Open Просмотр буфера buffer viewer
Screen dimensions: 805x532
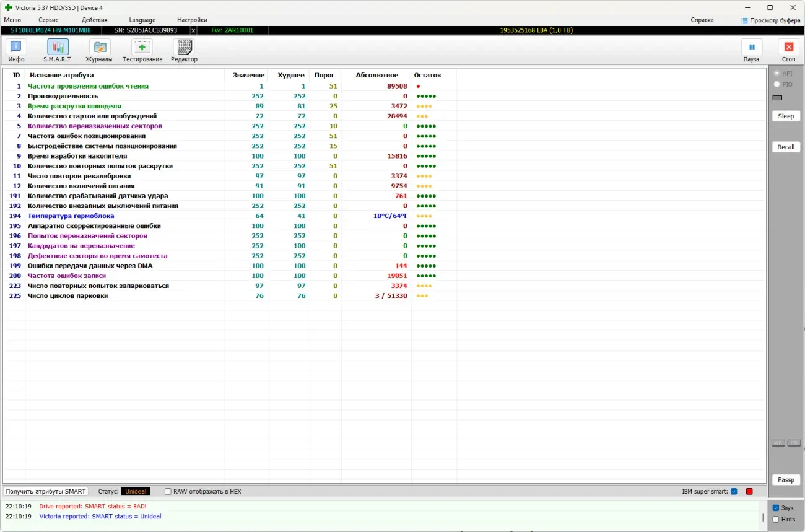pyautogui.click(x=771, y=20)
